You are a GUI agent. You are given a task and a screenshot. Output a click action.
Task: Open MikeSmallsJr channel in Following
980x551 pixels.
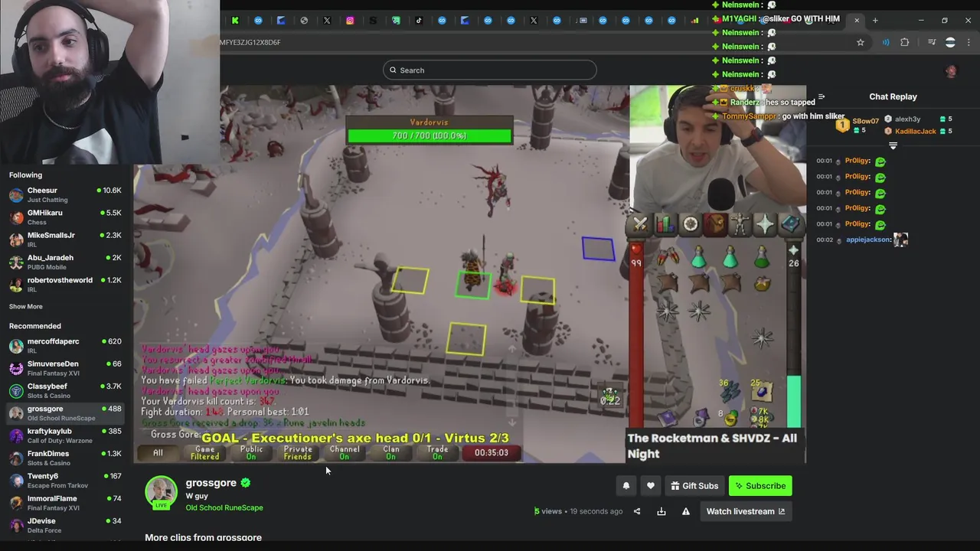coord(65,239)
